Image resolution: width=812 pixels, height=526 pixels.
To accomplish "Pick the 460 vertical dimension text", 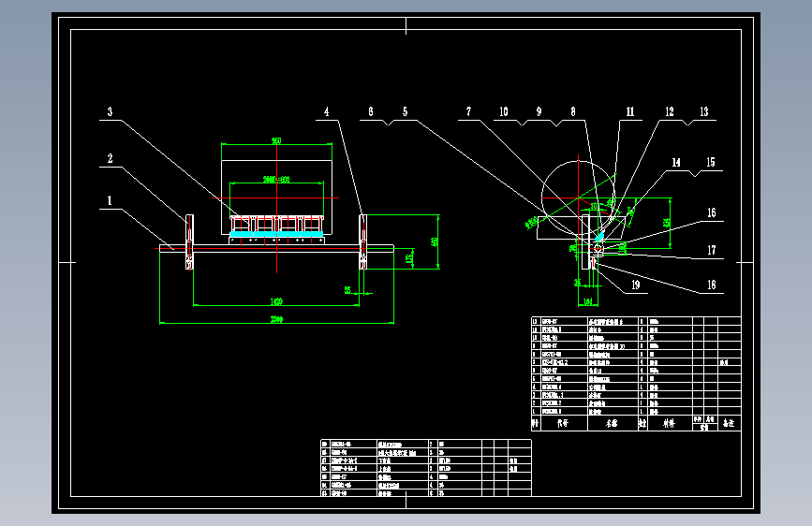I will pyautogui.click(x=435, y=241).
